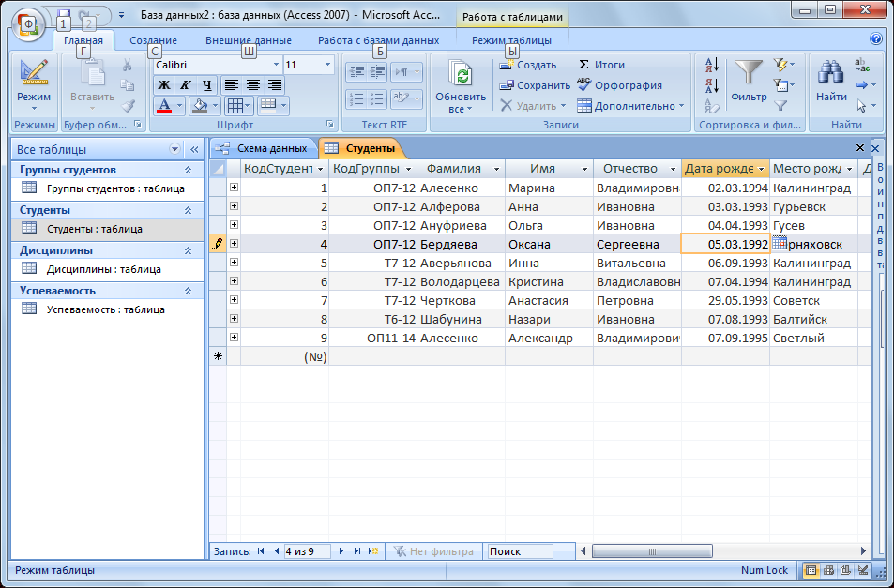894x588 pixels.
Task: Click the Office button orb
Action: click(x=27, y=24)
